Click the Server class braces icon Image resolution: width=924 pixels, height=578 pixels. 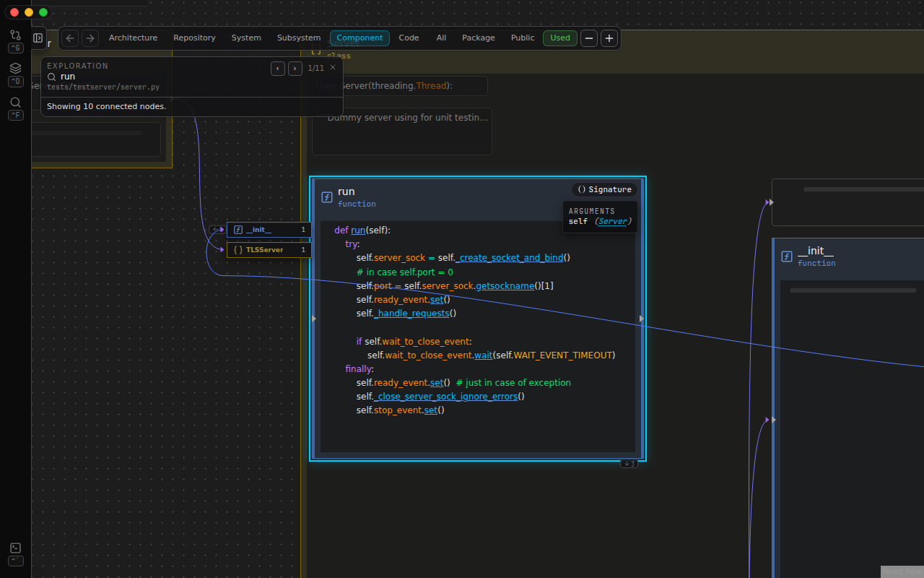tap(316, 49)
